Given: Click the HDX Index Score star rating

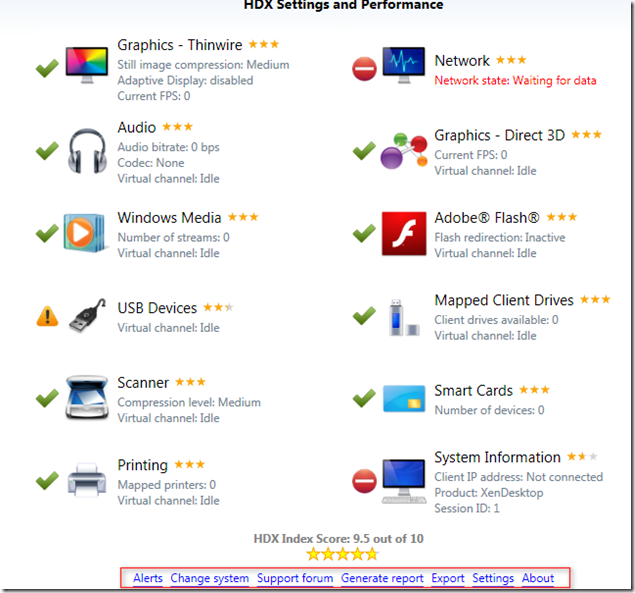Looking at the screenshot, I should coord(343,554).
